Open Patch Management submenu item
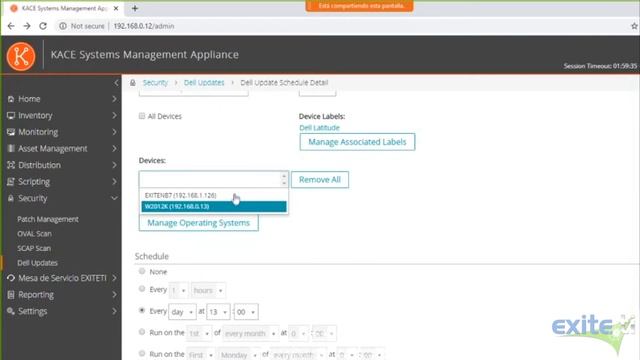 (48, 219)
